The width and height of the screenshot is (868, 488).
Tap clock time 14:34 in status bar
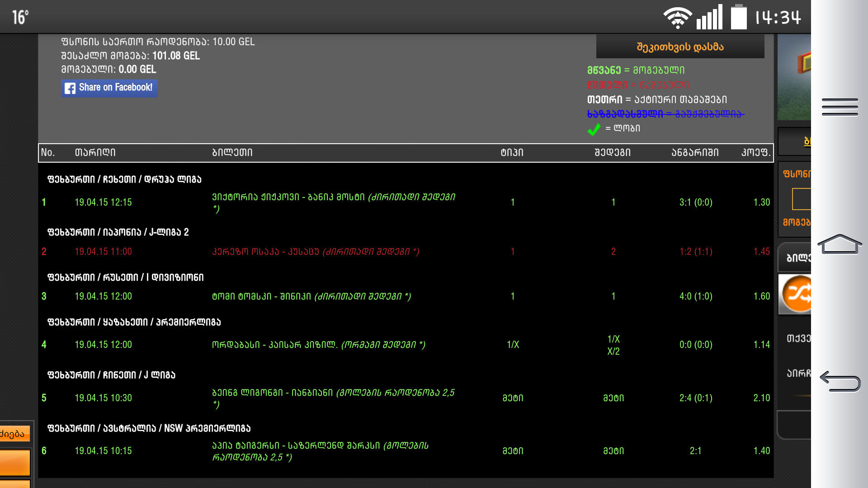778,18
